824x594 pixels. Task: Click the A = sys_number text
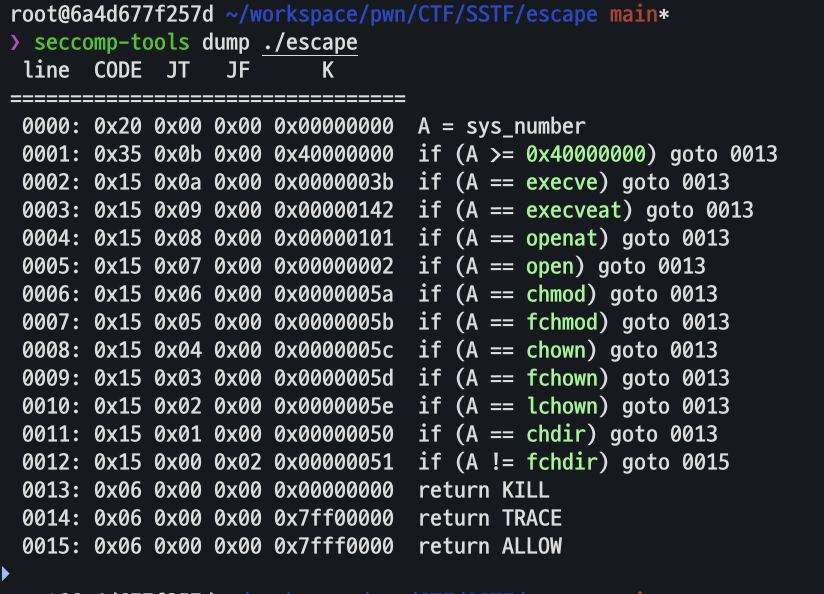(502, 126)
